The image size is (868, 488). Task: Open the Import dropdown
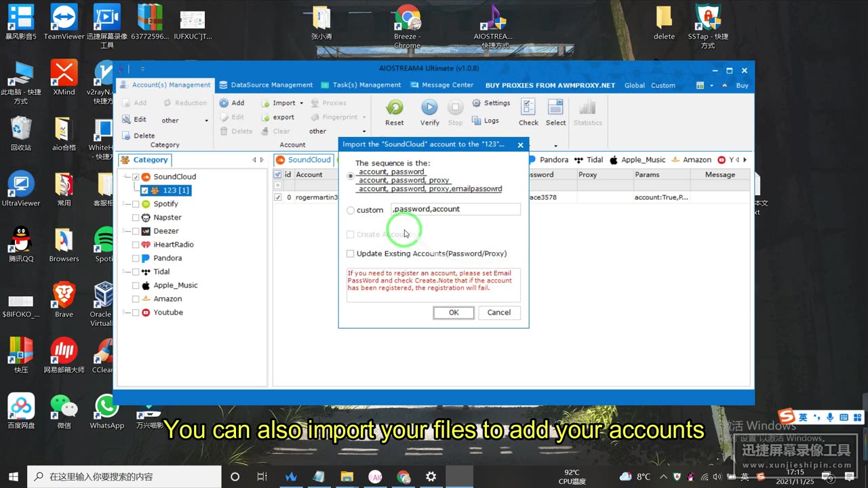(283, 103)
